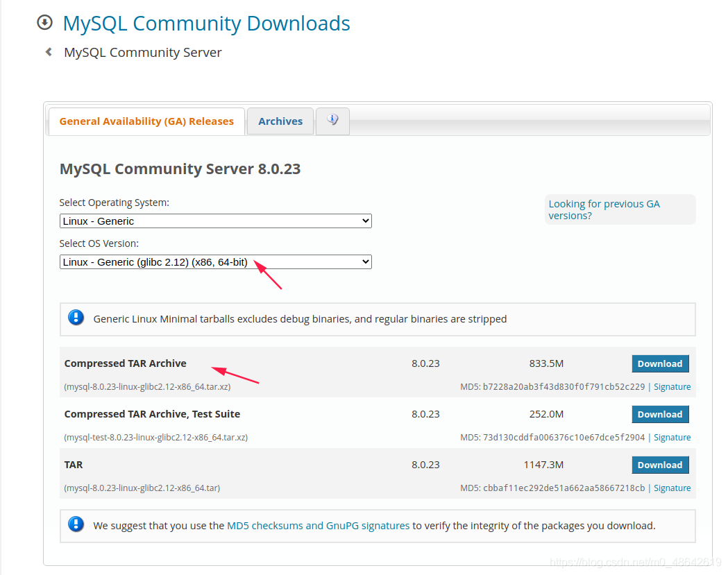Viewport: 728px width, 575px height.
Task: Open the info bubble tab beside Archives
Action: pos(332,121)
